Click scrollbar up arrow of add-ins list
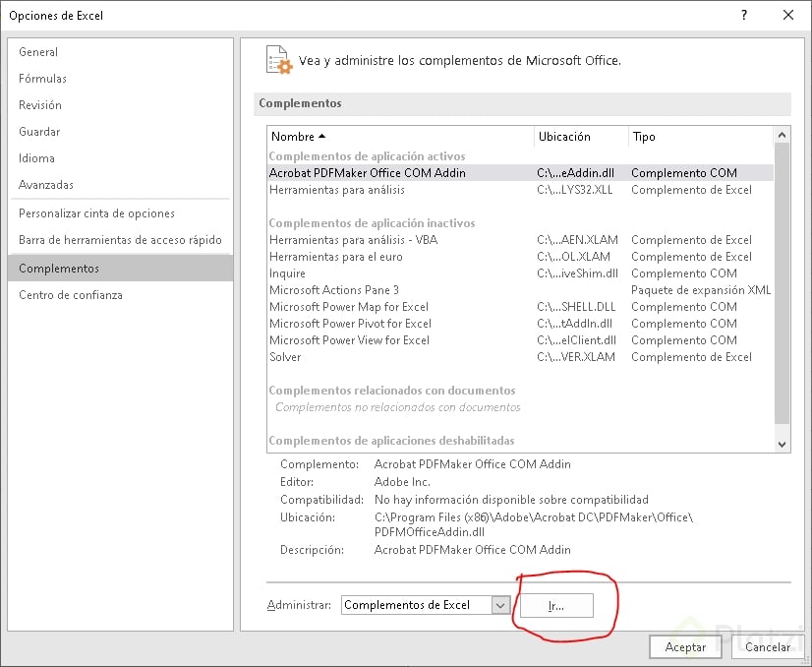This screenshot has height=667, width=812. click(782, 135)
